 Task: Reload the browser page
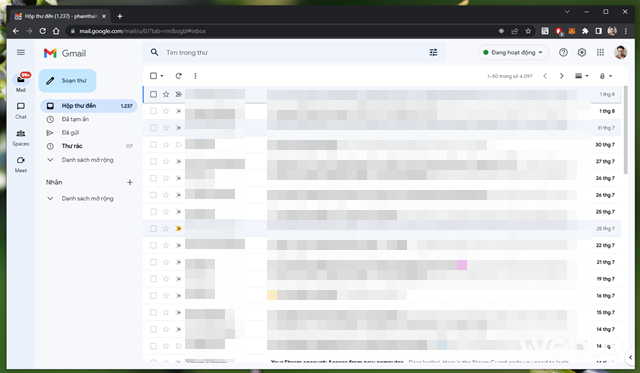click(42, 31)
